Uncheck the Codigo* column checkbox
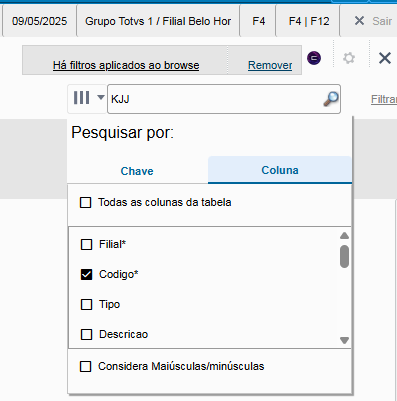Screen dimensions: 397x401 [87, 274]
